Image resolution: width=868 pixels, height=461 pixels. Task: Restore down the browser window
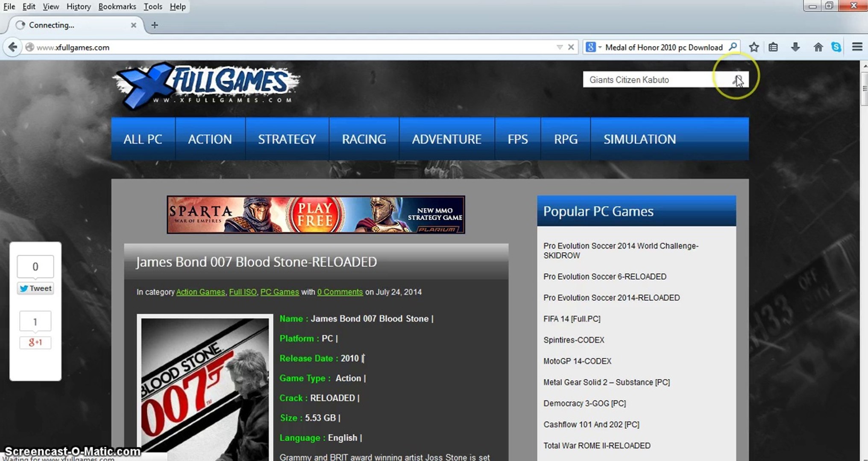point(829,6)
